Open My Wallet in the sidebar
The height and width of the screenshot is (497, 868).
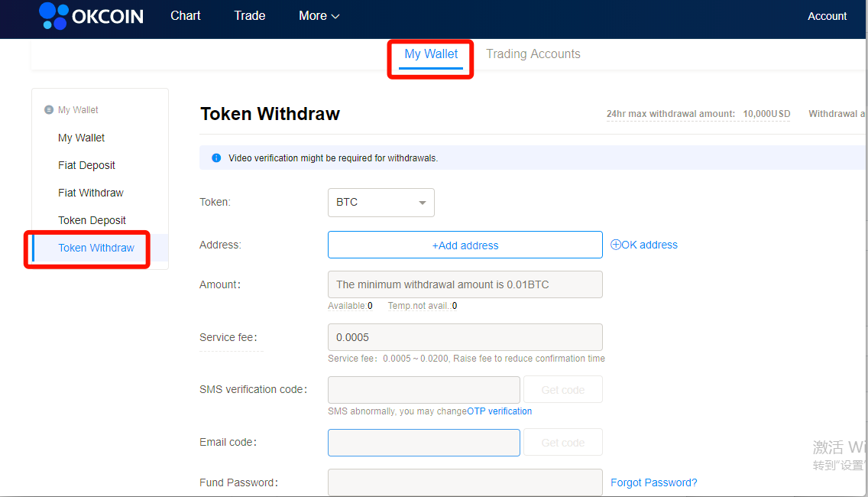(81, 138)
